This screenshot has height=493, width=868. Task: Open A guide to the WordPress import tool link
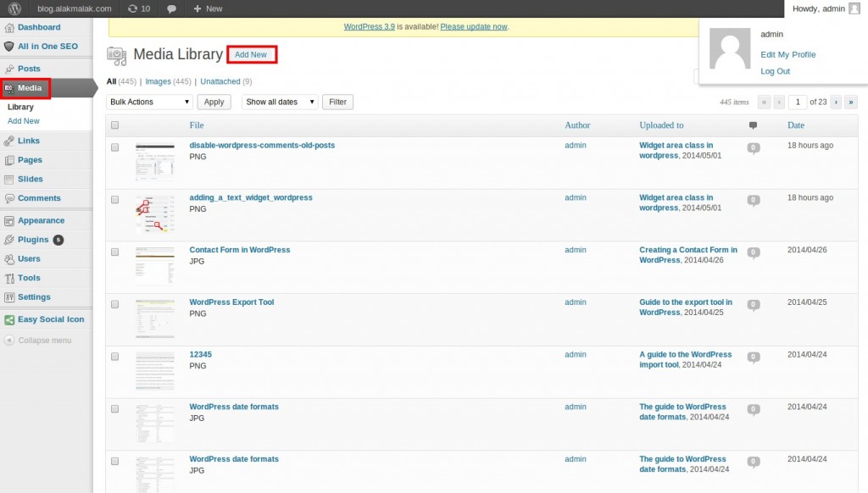pos(685,360)
